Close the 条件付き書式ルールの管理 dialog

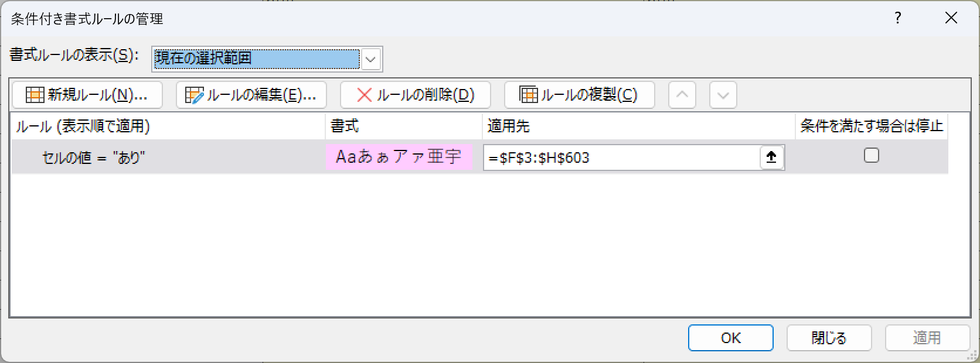click(x=951, y=18)
